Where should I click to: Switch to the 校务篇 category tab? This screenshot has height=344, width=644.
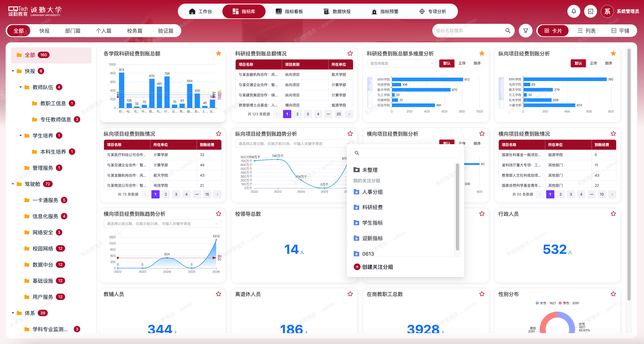coord(134,31)
